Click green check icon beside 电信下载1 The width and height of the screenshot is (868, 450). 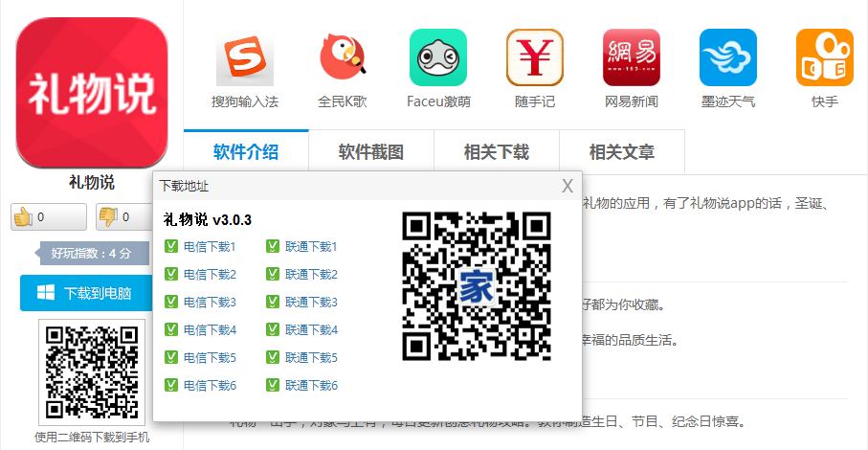coord(171,246)
